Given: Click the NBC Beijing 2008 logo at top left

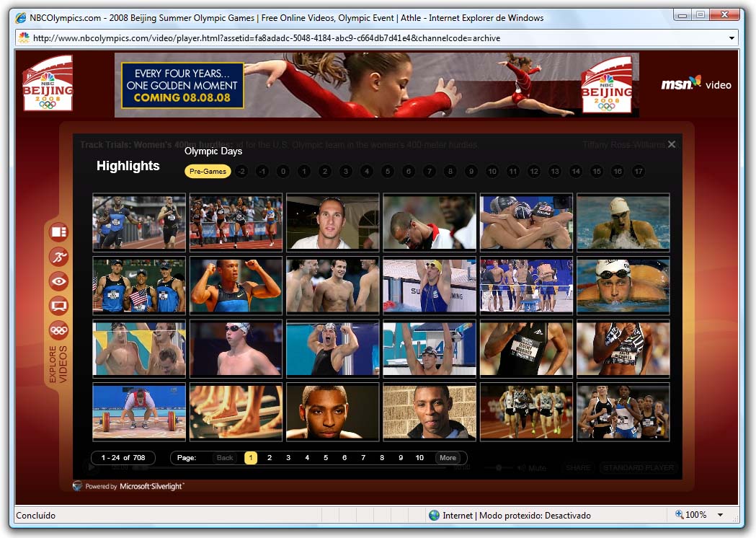Looking at the screenshot, I should point(48,83).
